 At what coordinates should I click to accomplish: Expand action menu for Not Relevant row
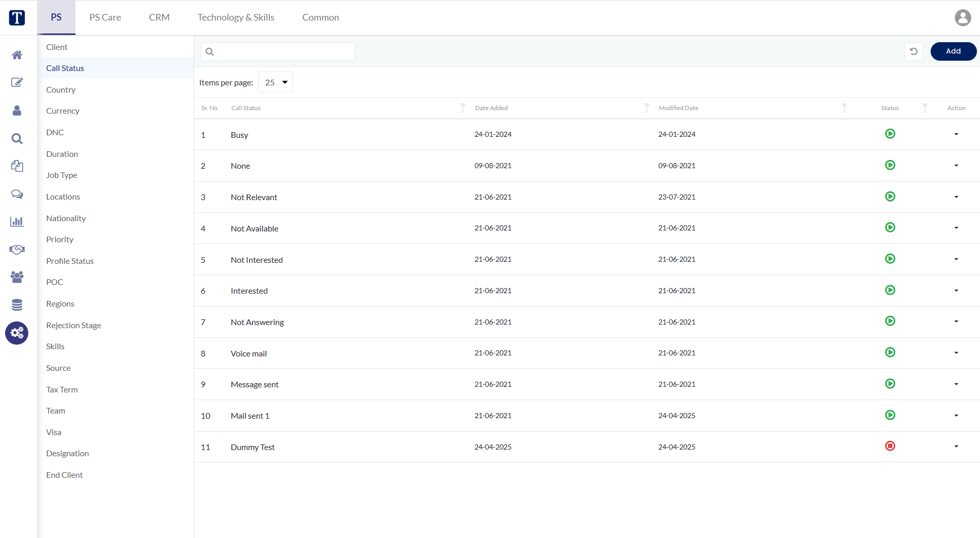point(956,197)
